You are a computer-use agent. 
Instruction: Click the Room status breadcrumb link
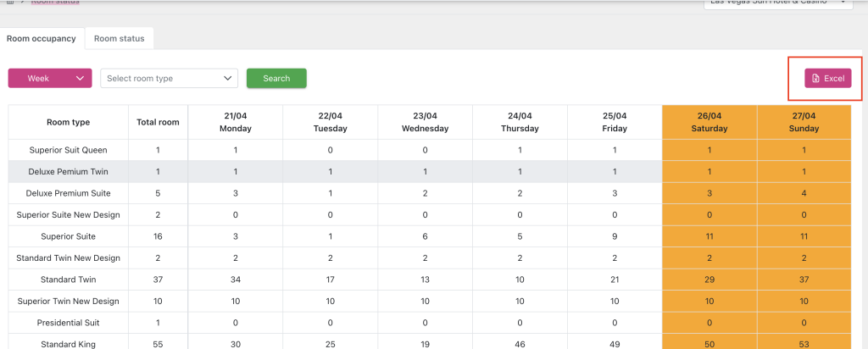pyautogui.click(x=55, y=3)
